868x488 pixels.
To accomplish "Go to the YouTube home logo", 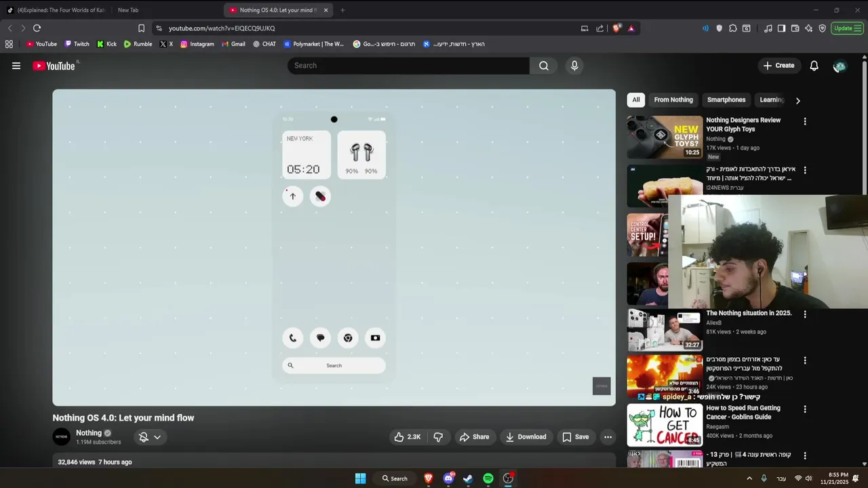I will [54, 66].
